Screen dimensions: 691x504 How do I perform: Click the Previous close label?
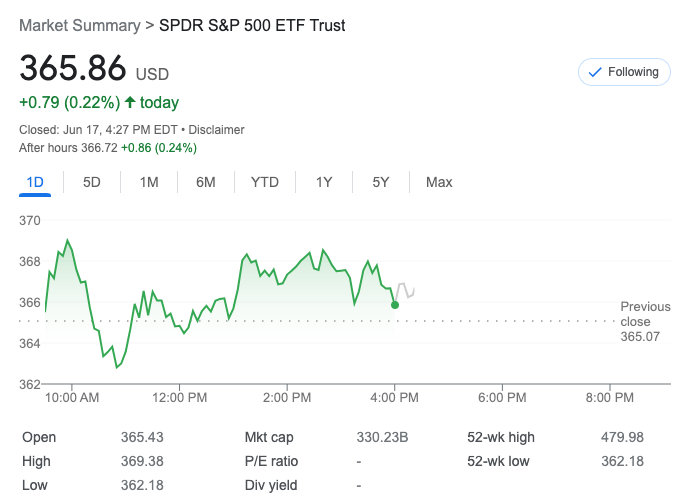tap(645, 314)
